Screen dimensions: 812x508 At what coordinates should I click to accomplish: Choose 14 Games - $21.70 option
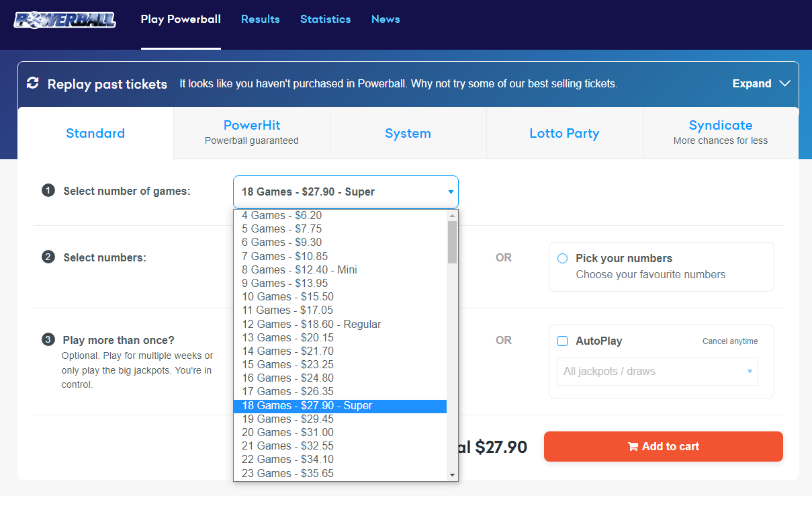340,351
